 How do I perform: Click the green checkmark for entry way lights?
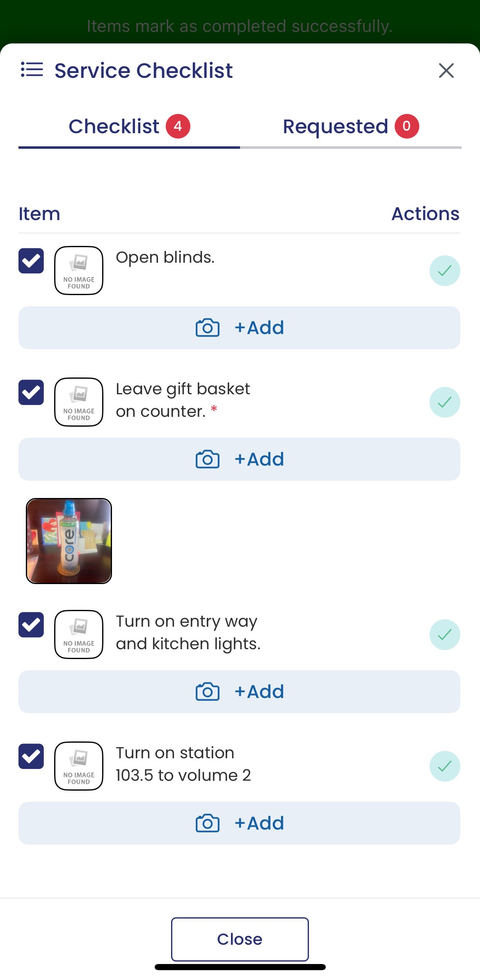coord(445,634)
